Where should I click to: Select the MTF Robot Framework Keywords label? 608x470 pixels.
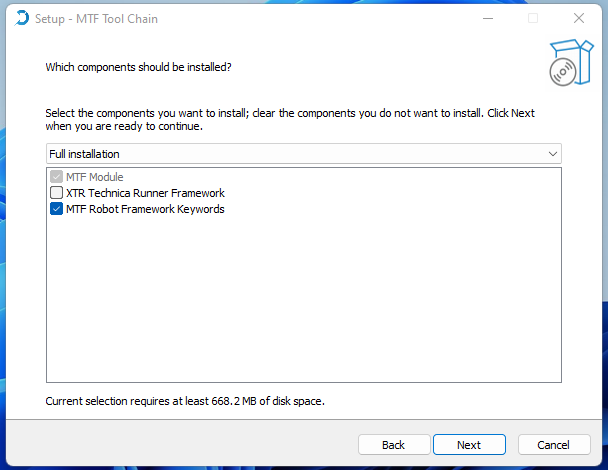coord(145,209)
